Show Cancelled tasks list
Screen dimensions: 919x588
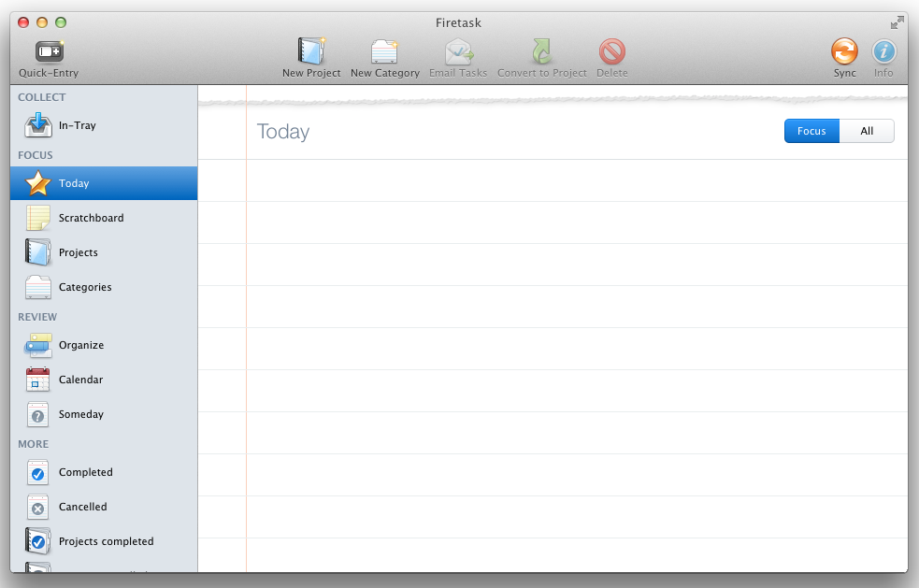(x=82, y=507)
